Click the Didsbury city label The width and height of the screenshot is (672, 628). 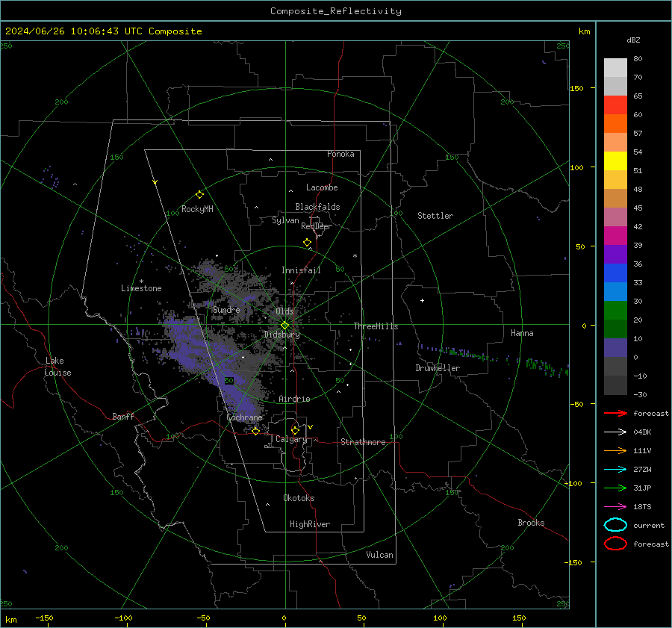click(x=281, y=335)
